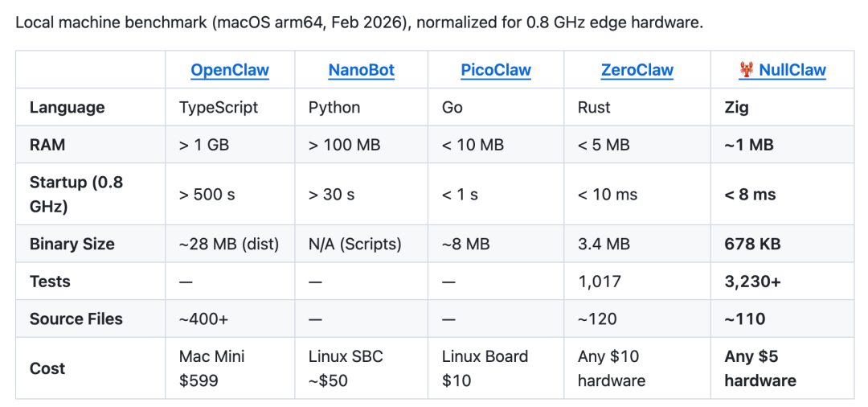Click the benchmark description paragraph above table
Image resolution: width=868 pixels, height=407 pixels.
[x=359, y=22]
